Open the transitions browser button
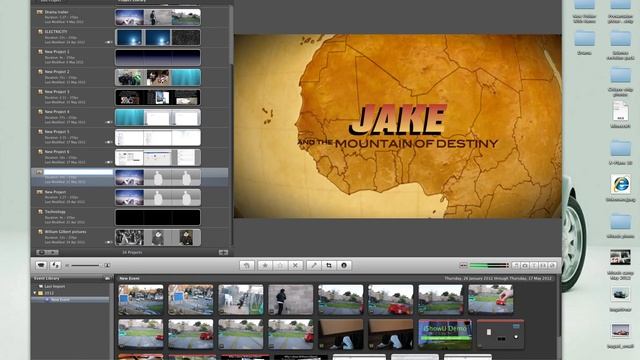Viewport: 640px width, 360px height. pyautogui.click(x=543, y=265)
